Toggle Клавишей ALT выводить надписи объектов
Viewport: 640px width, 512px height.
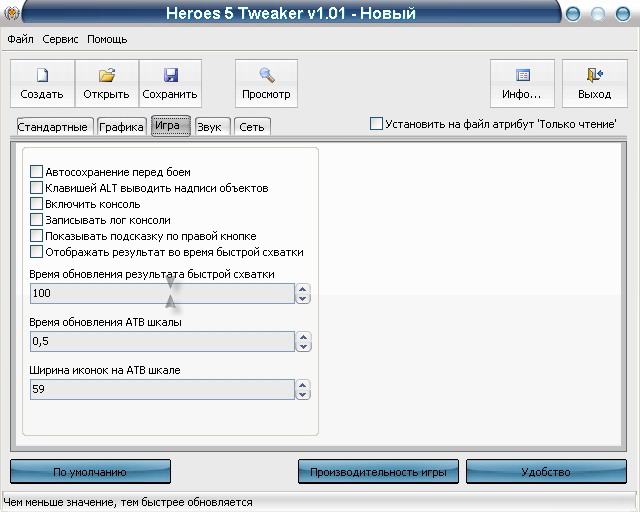pyautogui.click(x=36, y=188)
